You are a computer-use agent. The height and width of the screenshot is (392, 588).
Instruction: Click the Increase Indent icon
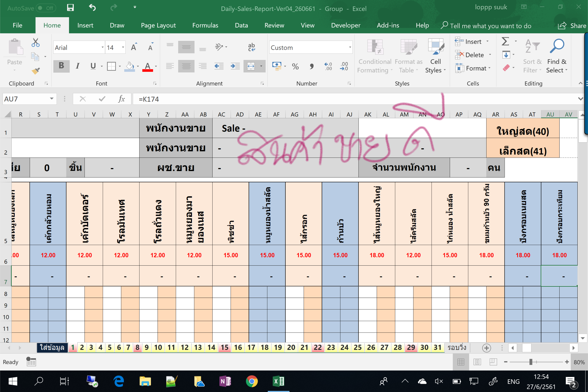coord(235,66)
